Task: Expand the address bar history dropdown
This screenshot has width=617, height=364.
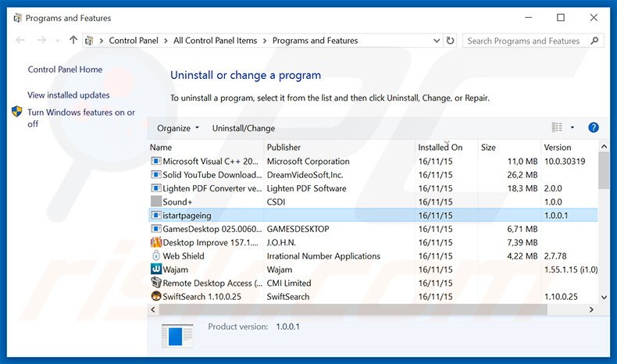Action: tap(437, 41)
